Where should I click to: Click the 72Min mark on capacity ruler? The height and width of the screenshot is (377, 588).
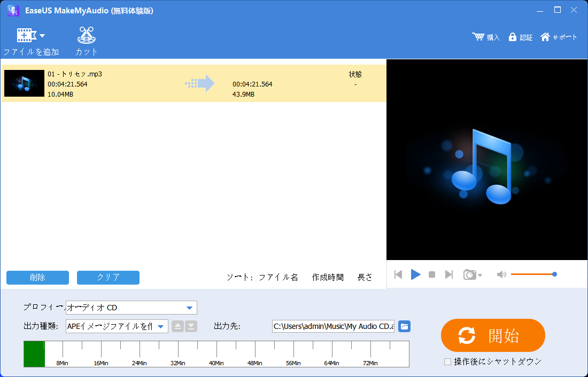coord(370,363)
